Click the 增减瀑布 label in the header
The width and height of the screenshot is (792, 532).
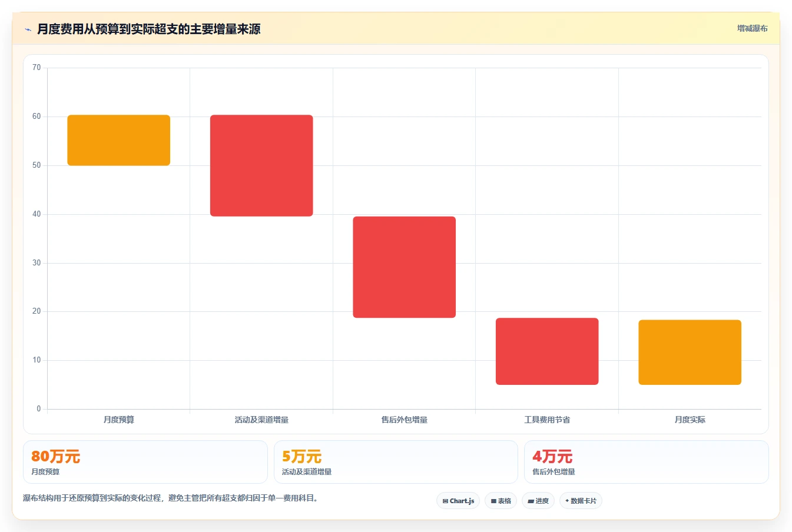point(752,28)
